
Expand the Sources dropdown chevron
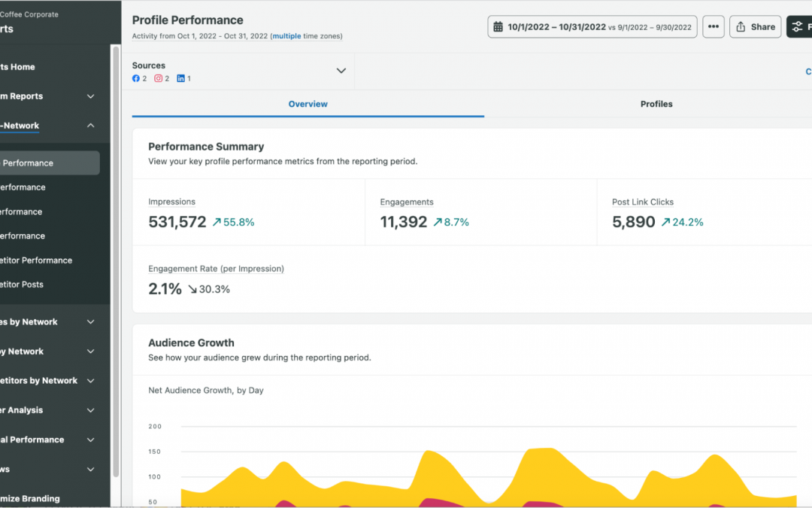341,71
